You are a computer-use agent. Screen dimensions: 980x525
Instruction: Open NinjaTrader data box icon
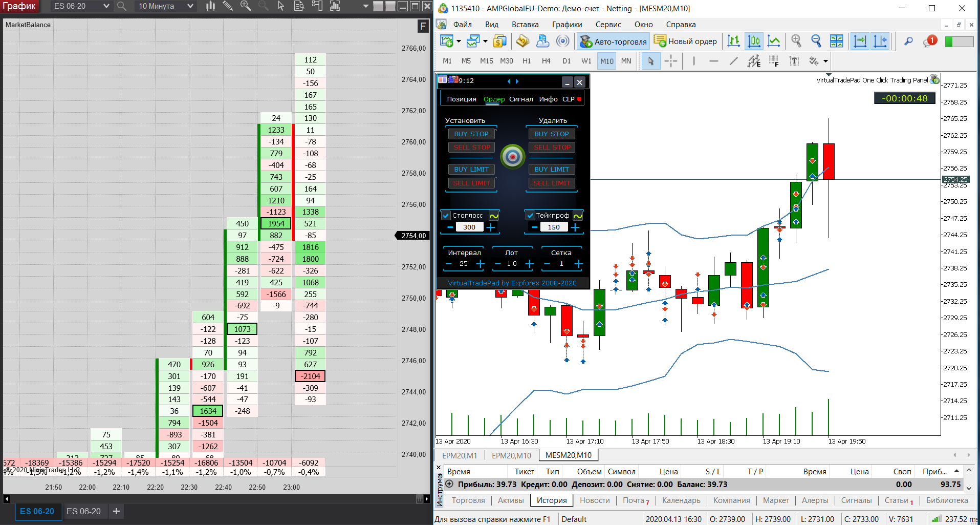click(x=299, y=6)
